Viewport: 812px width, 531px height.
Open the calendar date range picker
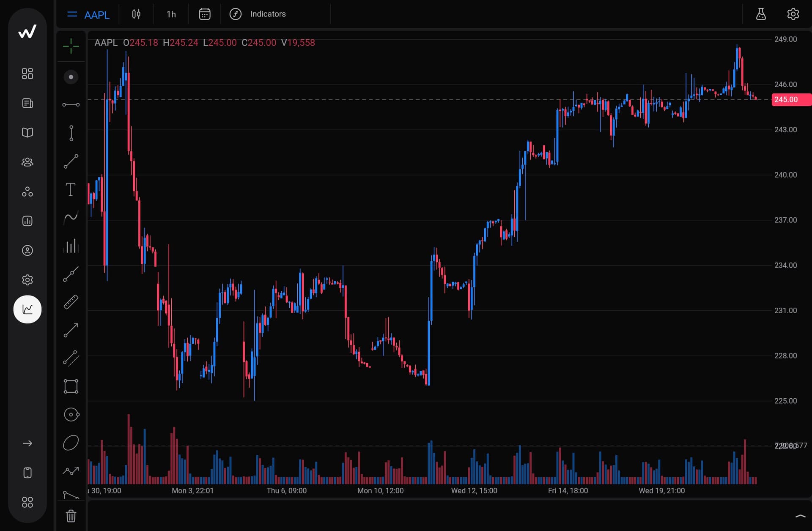point(205,14)
